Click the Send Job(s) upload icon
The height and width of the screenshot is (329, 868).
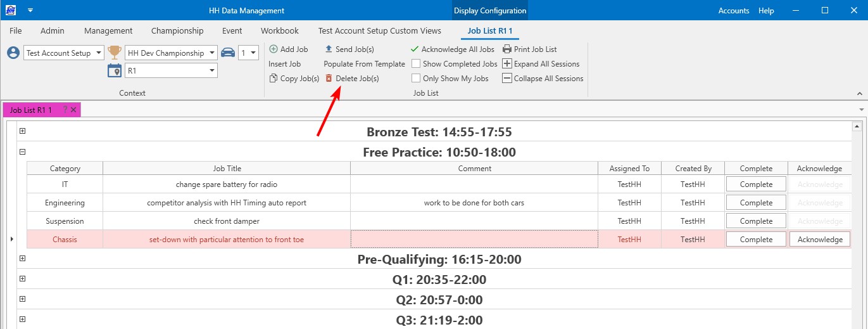click(x=329, y=49)
